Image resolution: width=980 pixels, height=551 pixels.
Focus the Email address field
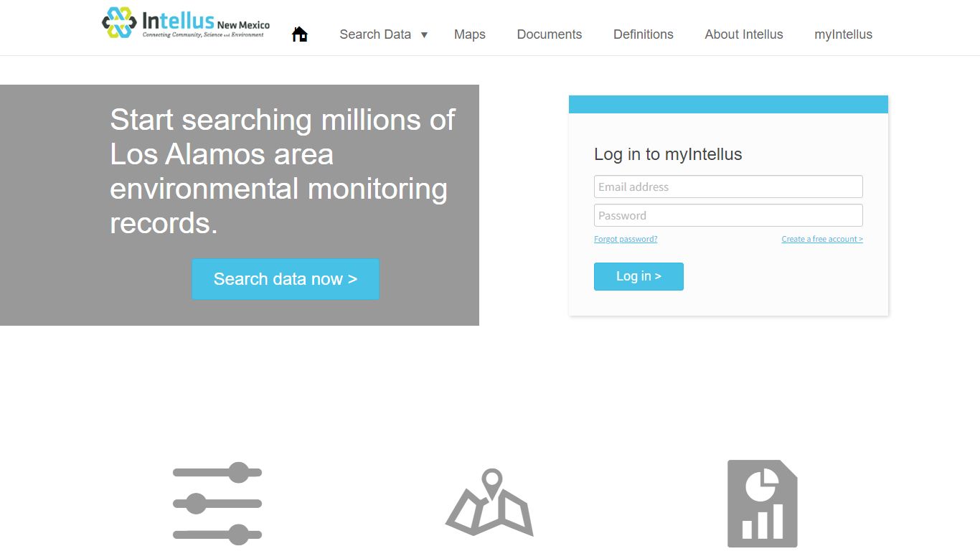(728, 187)
